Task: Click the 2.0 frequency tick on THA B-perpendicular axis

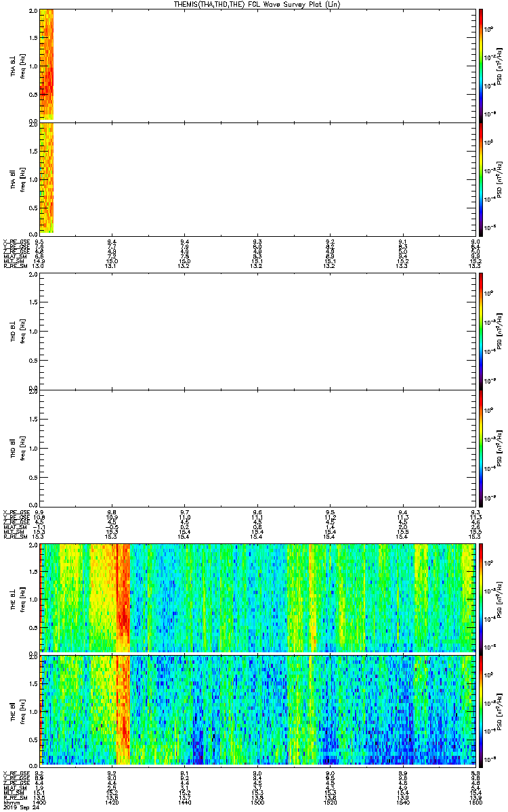Action: point(34,12)
